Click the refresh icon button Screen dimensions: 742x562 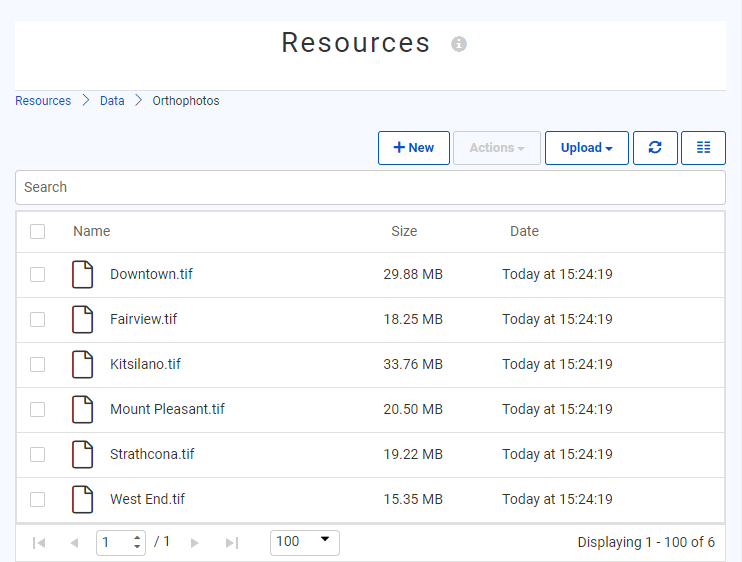[655, 148]
